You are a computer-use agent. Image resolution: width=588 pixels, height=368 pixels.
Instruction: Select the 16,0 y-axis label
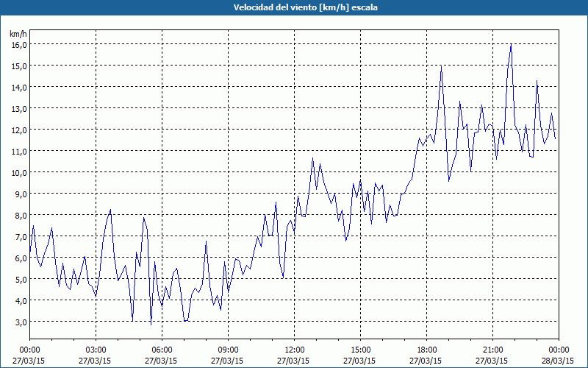coord(19,44)
